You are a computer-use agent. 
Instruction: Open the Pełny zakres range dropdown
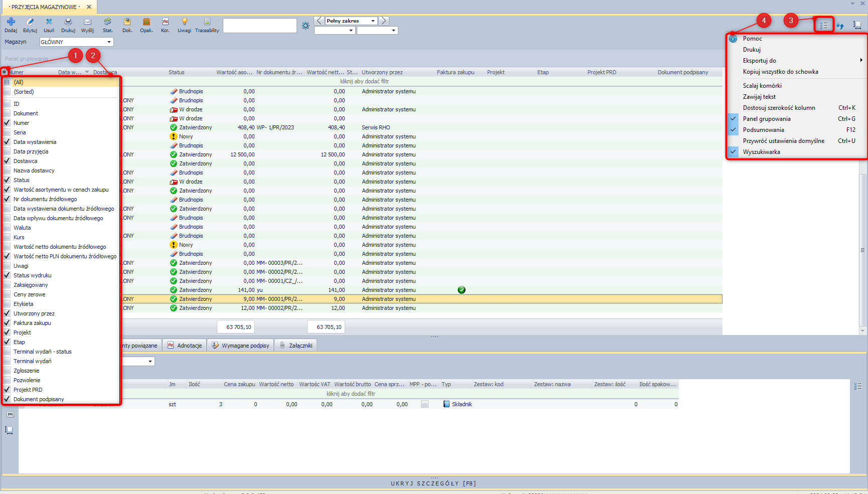(x=373, y=21)
